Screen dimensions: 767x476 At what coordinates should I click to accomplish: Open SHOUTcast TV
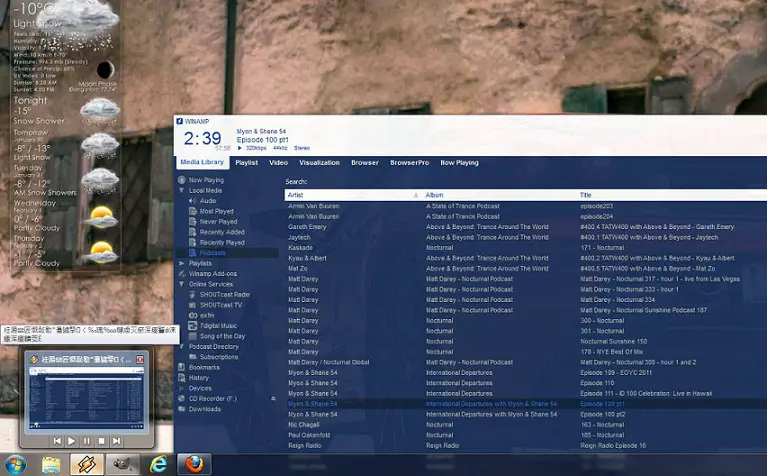(x=221, y=305)
